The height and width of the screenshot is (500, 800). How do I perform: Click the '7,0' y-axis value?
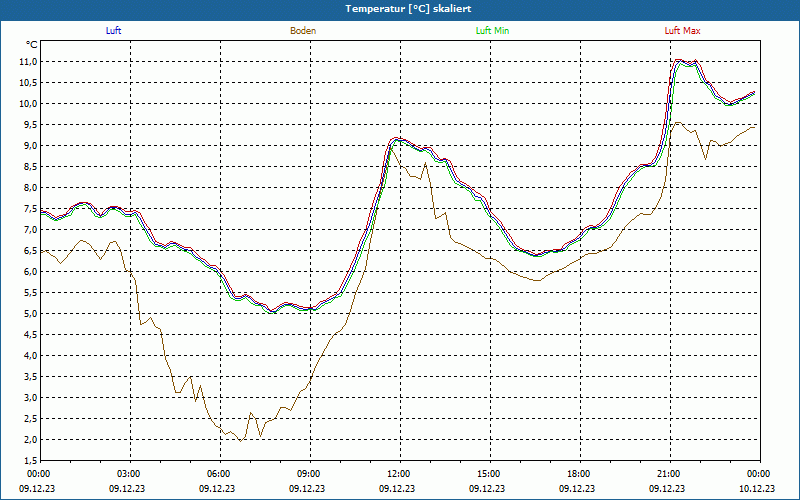(30, 230)
